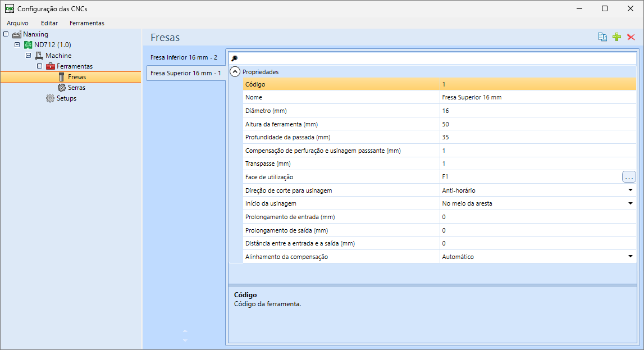Maximize the Configuração das CNCs window

pos(605,8)
